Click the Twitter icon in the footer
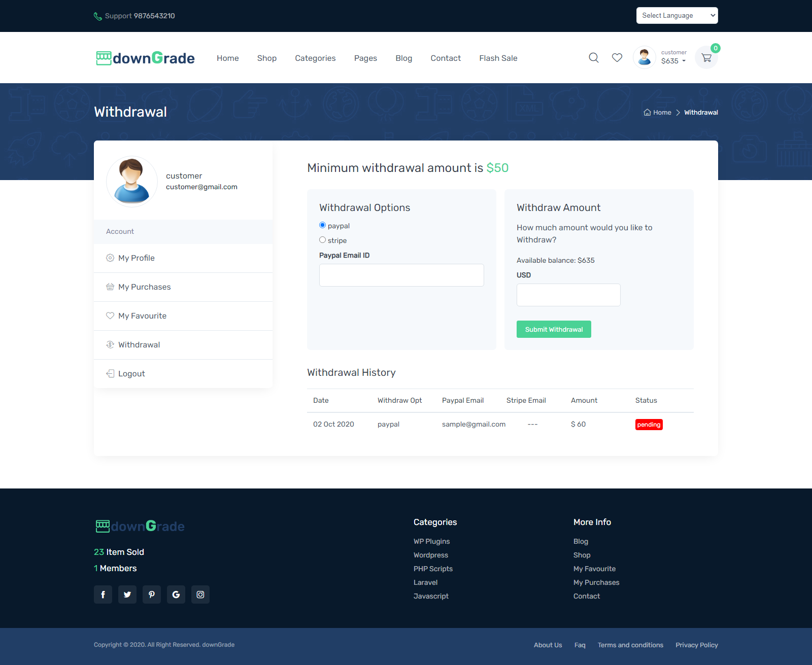This screenshot has height=665, width=812. tap(127, 594)
